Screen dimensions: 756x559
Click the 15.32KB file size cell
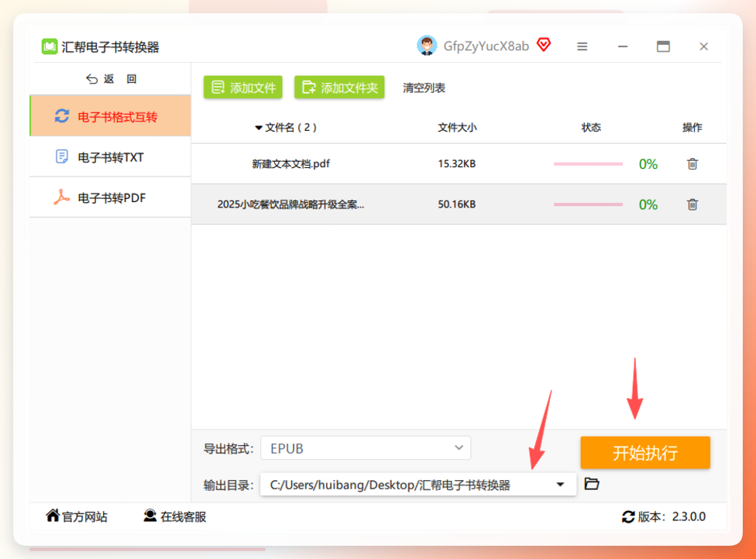click(x=456, y=164)
